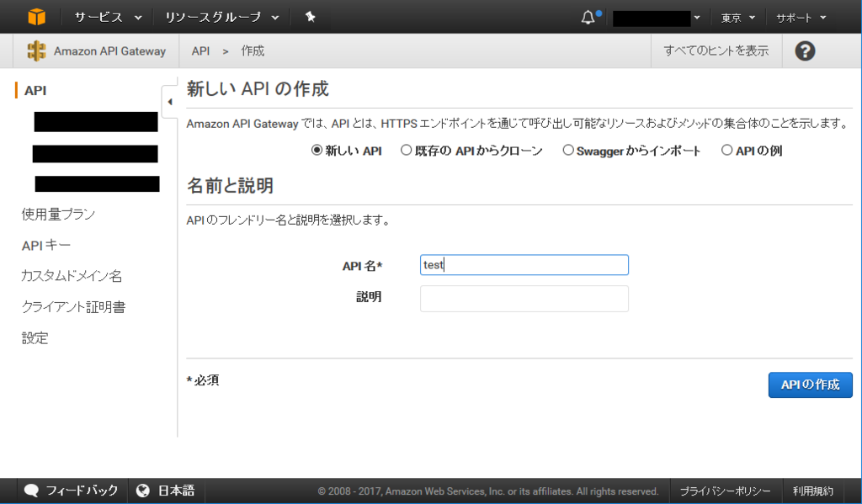Click the feedback speech bubble icon
The height and width of the screenshot is (504, 862).
31,491
